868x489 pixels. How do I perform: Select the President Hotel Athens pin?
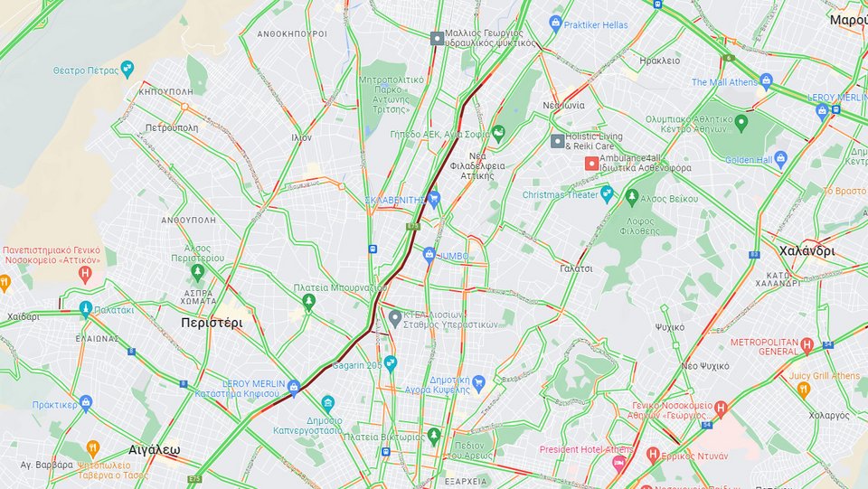tap(618, 464)
